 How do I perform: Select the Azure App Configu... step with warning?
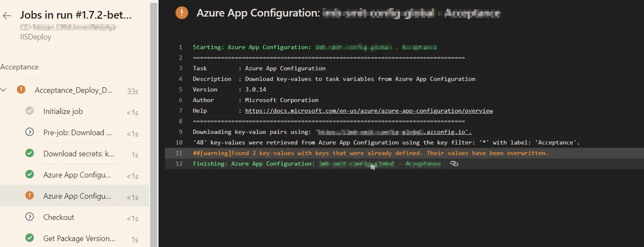point(74,196)
